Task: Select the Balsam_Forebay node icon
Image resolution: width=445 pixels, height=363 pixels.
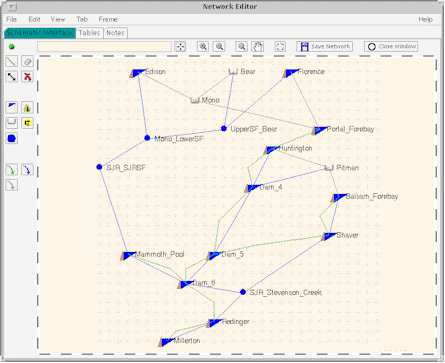Action: (x=338, y=198)
